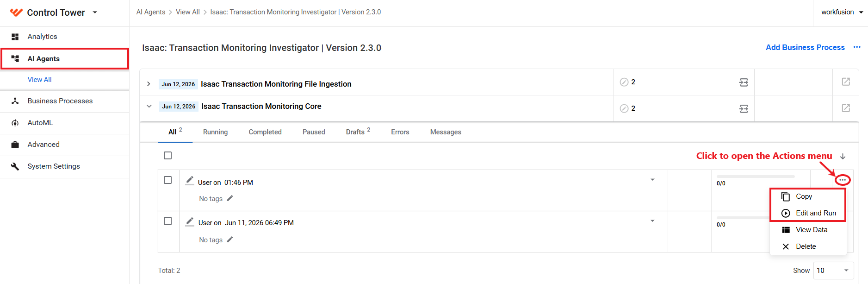Click the status circle icon in File Ingestion row

[624, 82]
